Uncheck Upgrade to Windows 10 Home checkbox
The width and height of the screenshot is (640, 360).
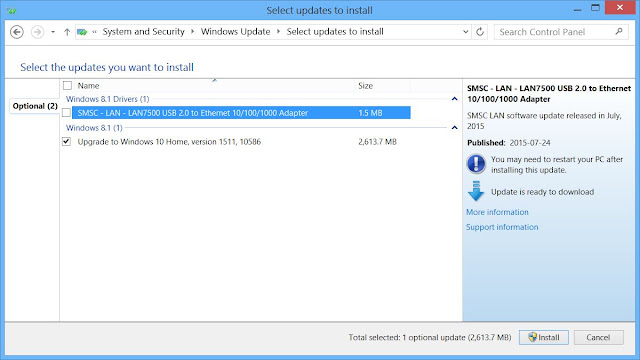tap(67, 142)
